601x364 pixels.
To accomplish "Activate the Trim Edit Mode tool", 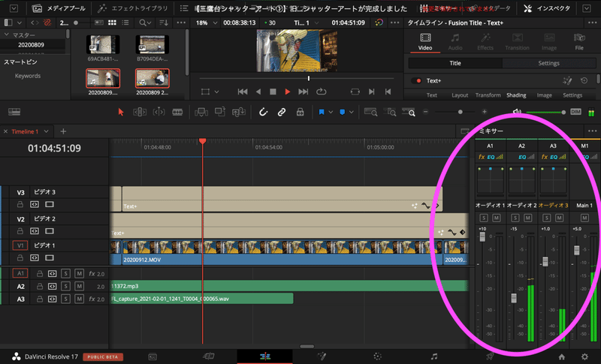I will 140,112.
